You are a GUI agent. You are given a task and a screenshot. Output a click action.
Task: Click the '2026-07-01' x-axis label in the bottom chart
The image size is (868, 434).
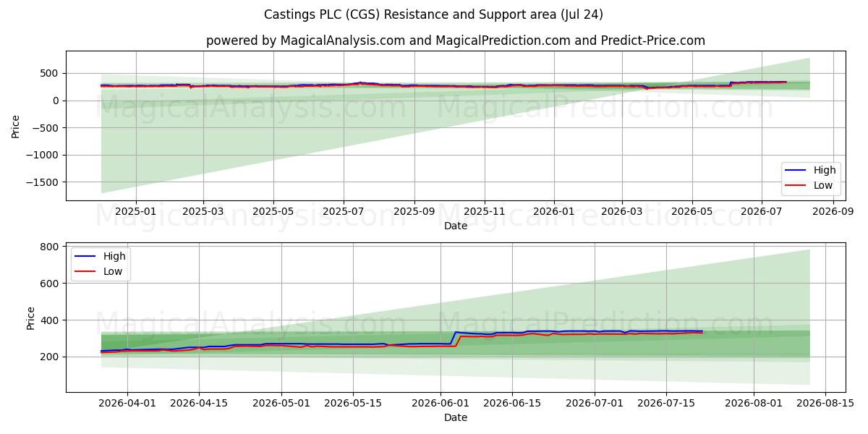[x=595, y=404]
